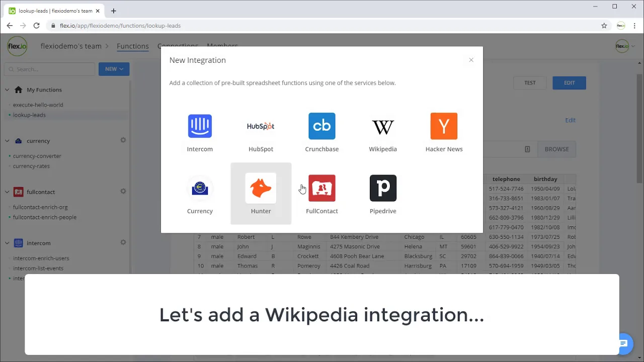The width and height of the screenshot is (644, 362).
Task: Collapse the intercom group
Action: click(x=7, y=243)
